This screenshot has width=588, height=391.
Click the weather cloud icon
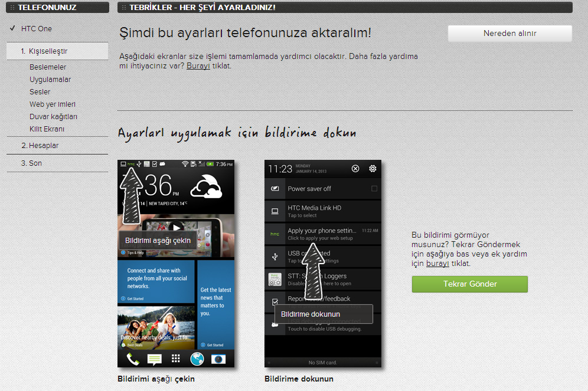pyautogui.click(x=206, y=186)
